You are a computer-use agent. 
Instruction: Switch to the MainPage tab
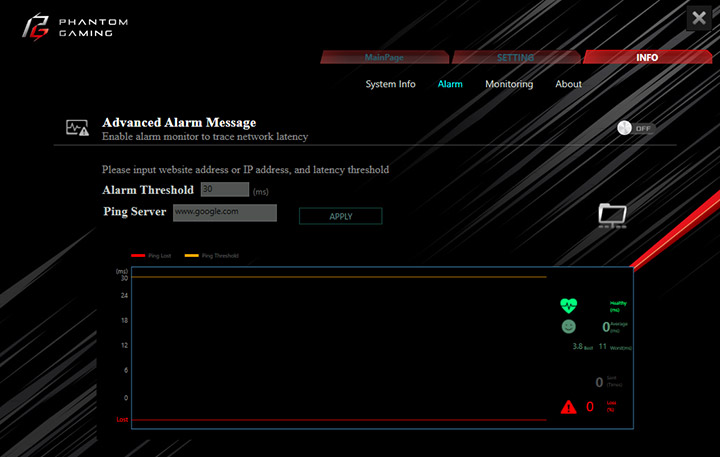click(384, 57)
